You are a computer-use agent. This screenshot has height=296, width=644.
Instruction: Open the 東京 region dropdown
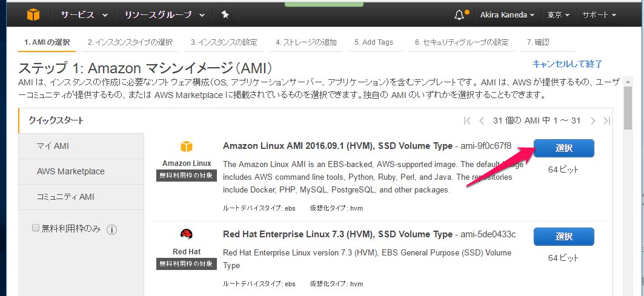pos(558,15)
